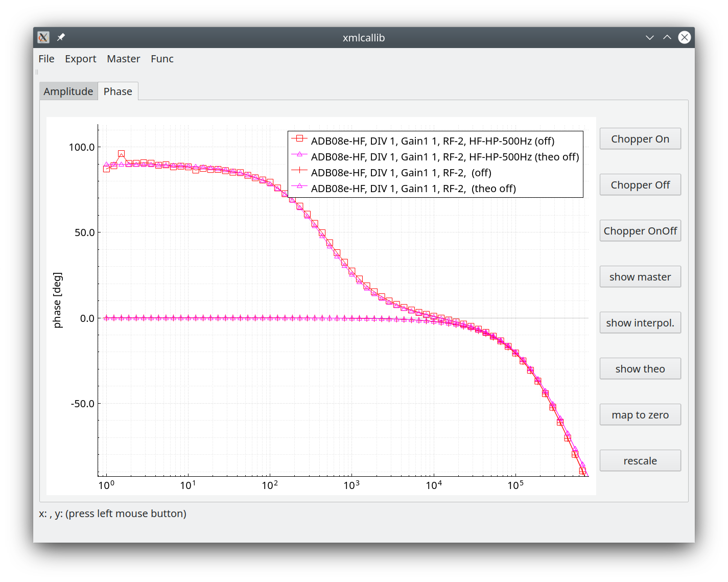Click the rescale button
The height and width of the screenshot is (582, 728).
tap(640, 461)
